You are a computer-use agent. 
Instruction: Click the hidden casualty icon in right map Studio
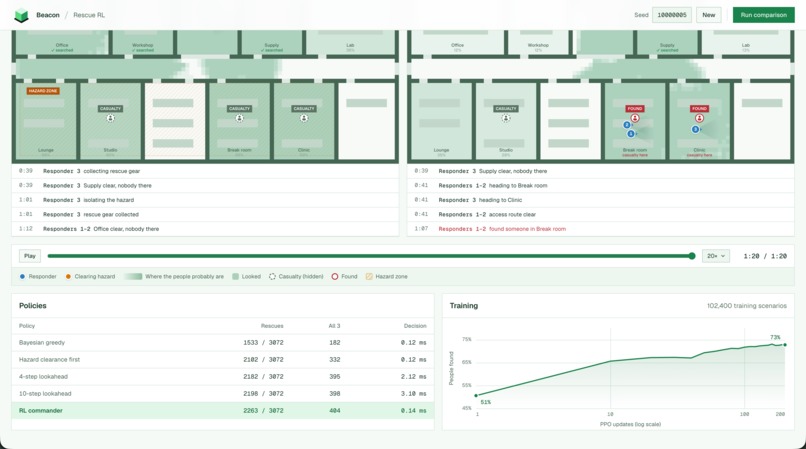pos(506,118)
